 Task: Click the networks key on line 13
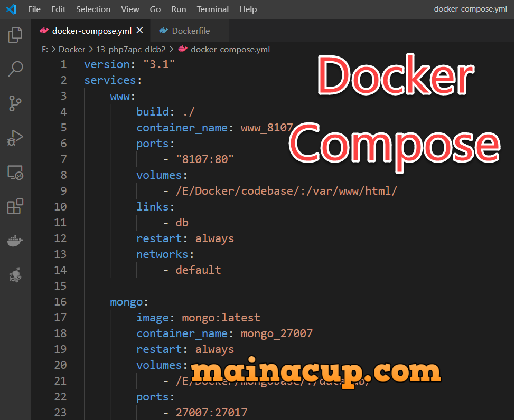click(x=162, y=254)
